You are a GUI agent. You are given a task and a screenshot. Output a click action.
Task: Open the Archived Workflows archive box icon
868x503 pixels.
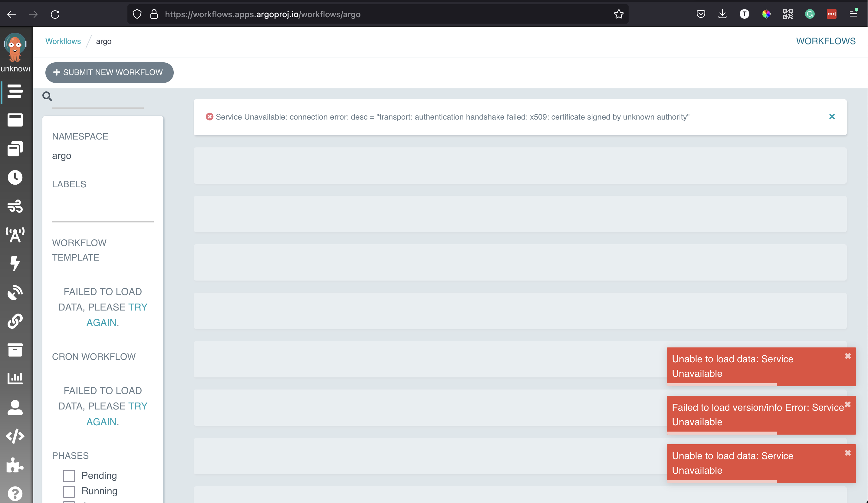point(15,350)
